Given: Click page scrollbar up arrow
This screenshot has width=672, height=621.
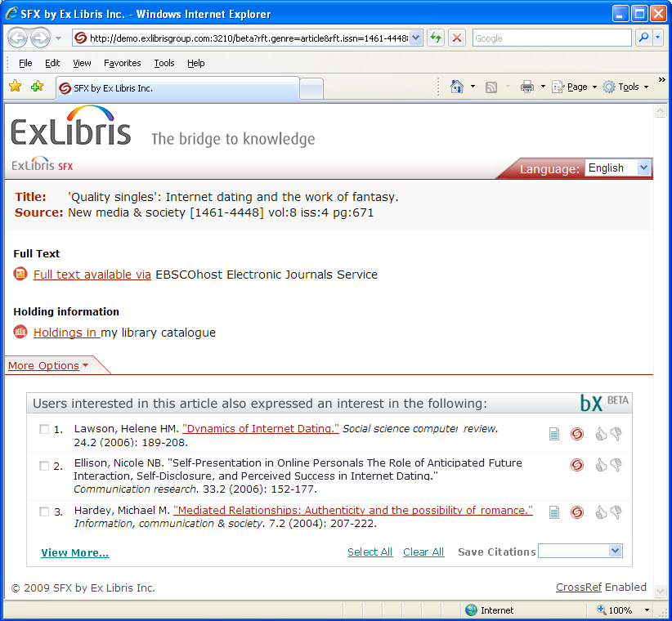Looking at the screenshot, I should (x=660, y=111).
